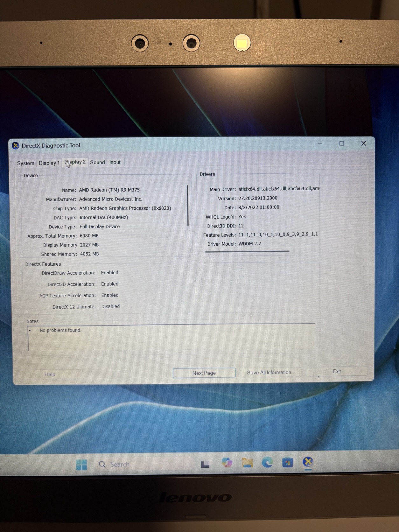
Task: Click the Feature Levels value 11_1,11_0
Action: (x=279, y=234)
